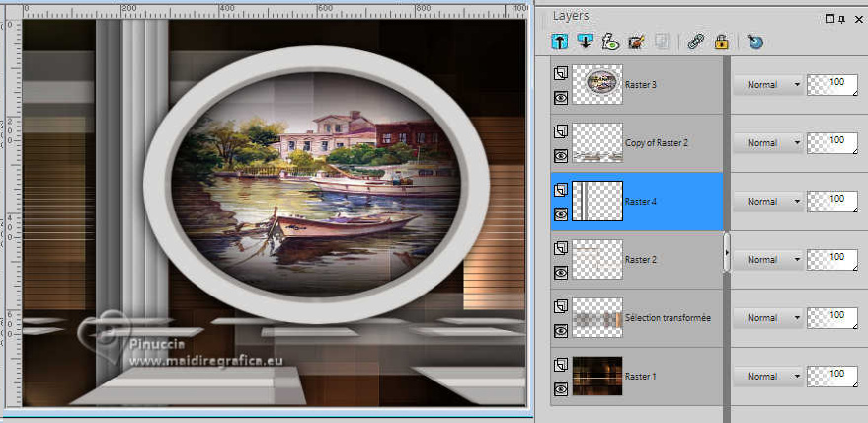The image size is (868, 423).
Task: Click the 'Copy of Raster 2' layer name
Action: [x=657, y=143]
